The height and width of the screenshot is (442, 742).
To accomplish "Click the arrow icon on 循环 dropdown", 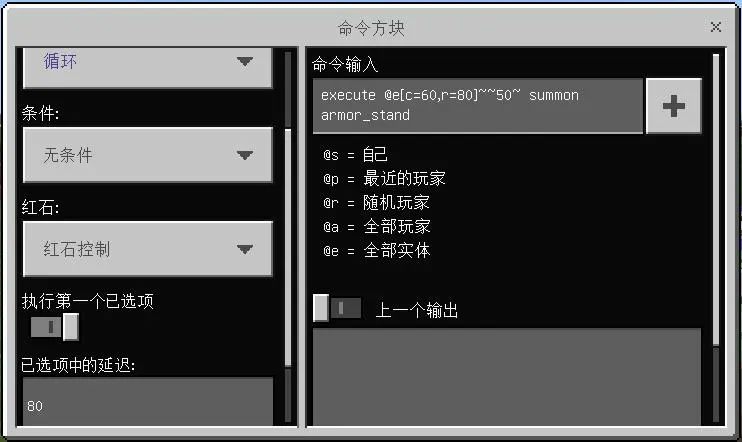I will [x=245, y=62].
